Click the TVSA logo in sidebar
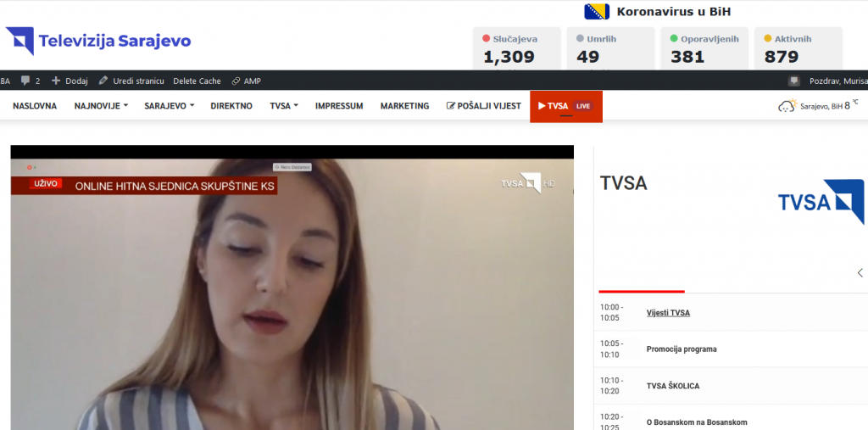Image resolution: width=868 pixels, height=430 pixels. point(821,202)
